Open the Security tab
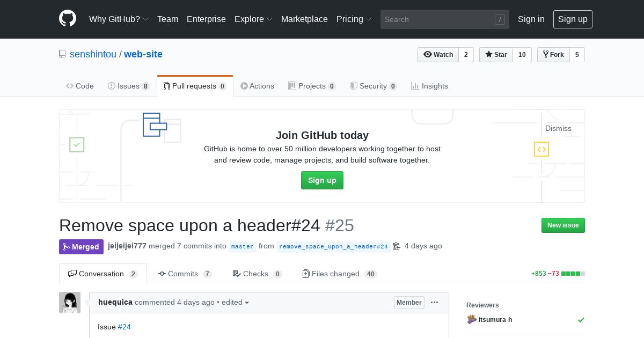Viewport: 644px width, 338px height. (x=373, y=86)
